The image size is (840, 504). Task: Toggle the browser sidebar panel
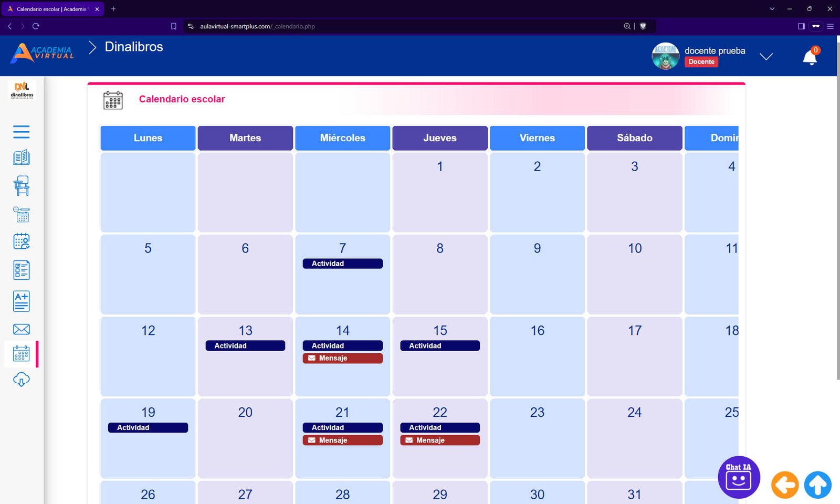(801, 26)
